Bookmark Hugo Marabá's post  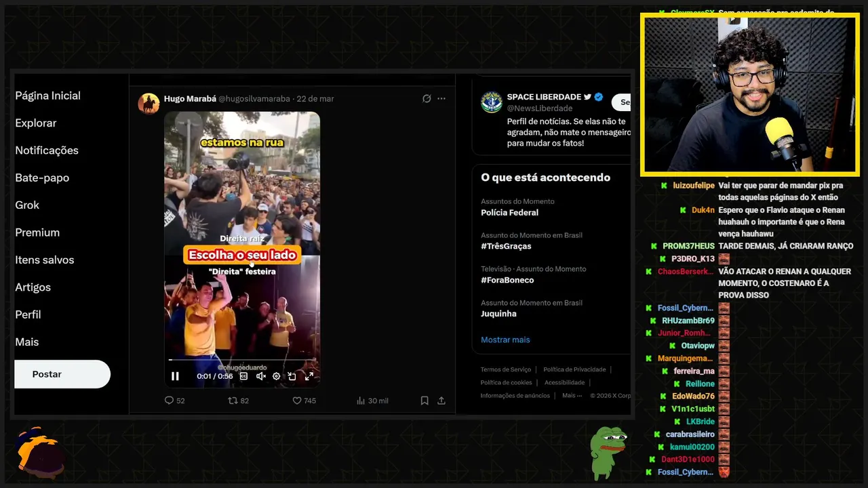coord(425,401)
